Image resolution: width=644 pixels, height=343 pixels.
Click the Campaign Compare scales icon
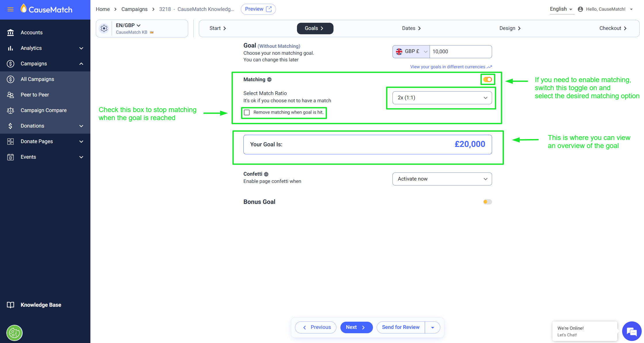tap(10, 110)
